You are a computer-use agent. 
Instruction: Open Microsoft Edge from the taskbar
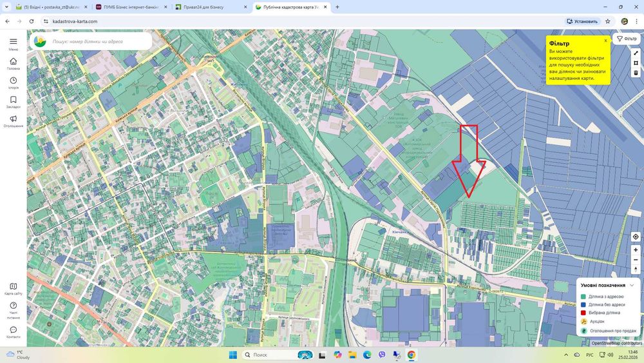(367, 355)
